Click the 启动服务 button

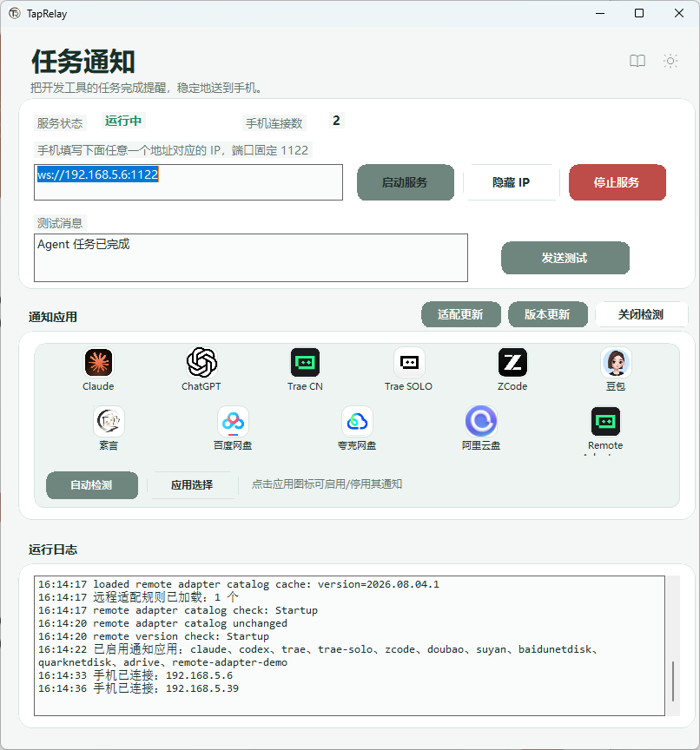406,182
